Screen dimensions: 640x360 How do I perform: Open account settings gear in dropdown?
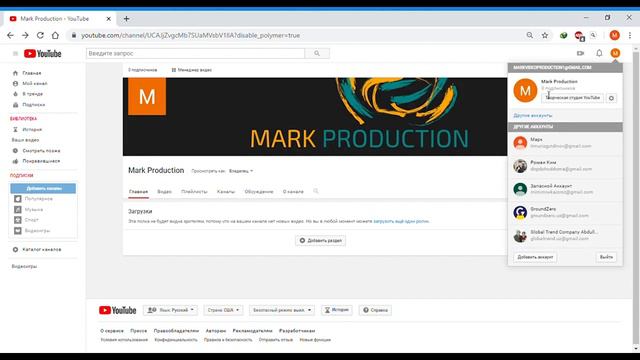(x=611, y=98)
